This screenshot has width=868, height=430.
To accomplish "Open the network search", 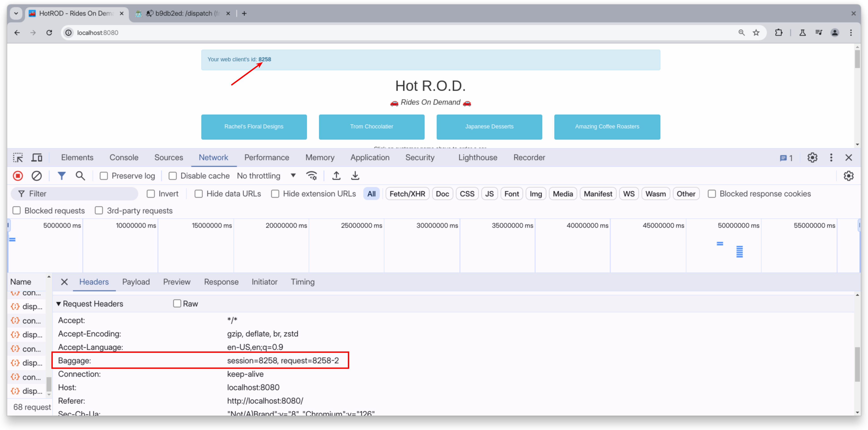I will click(x=80, y=176).
